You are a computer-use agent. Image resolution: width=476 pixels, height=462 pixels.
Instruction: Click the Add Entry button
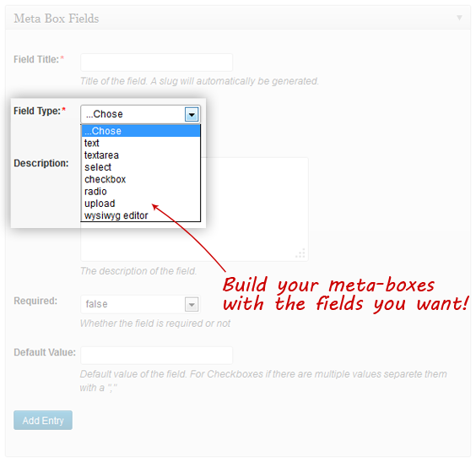pos(43,420)
